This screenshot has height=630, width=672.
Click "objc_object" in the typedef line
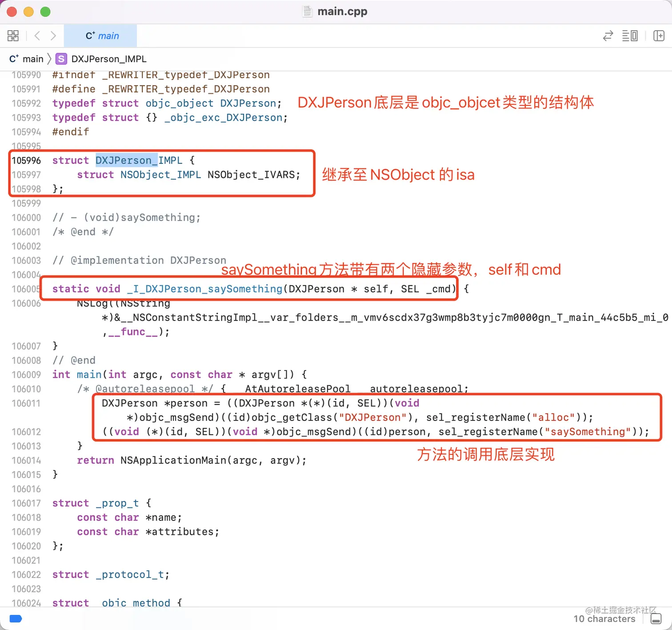click(x=180, y=103)
